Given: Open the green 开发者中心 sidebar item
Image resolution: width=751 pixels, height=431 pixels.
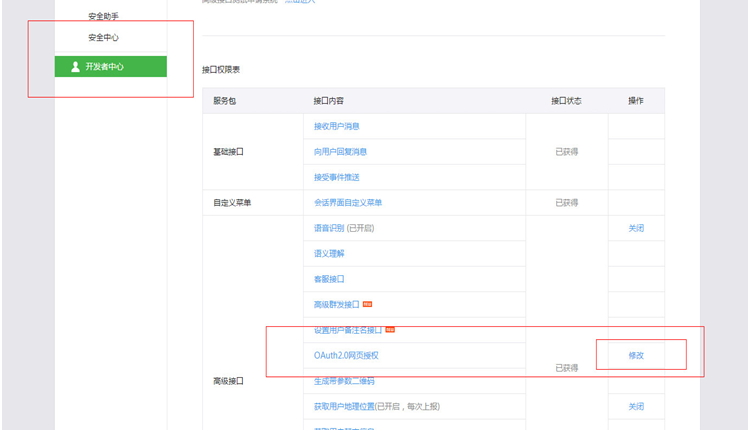Looking at the screenshot, I should pyautogui.click(x=110, y=67).
